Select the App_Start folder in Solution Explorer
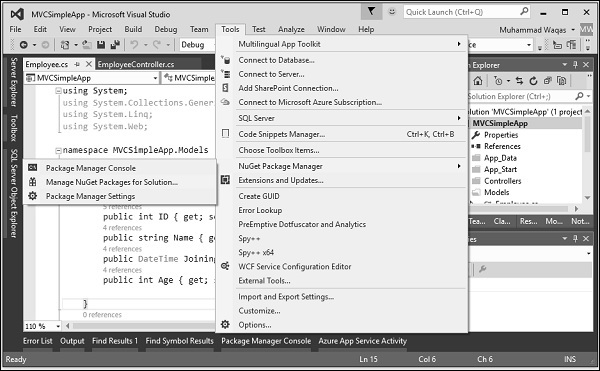The width and height of the screenshot is (600, 371). click(500, 169)
